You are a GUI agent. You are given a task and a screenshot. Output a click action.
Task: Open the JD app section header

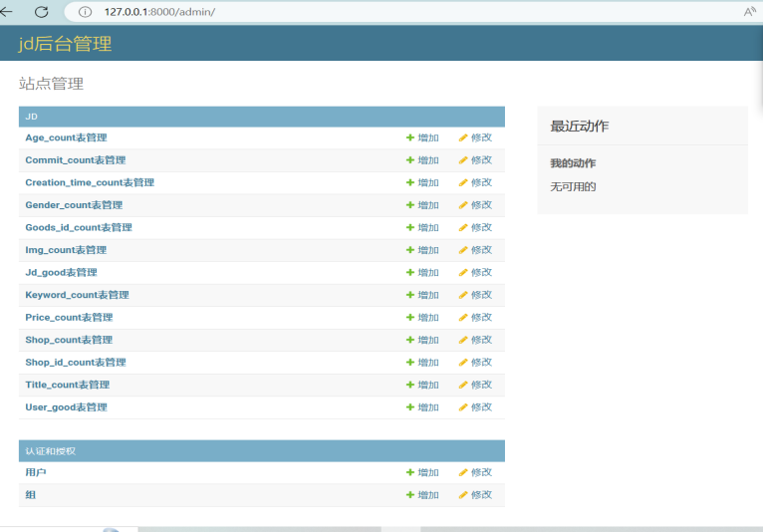coord(32,117)
